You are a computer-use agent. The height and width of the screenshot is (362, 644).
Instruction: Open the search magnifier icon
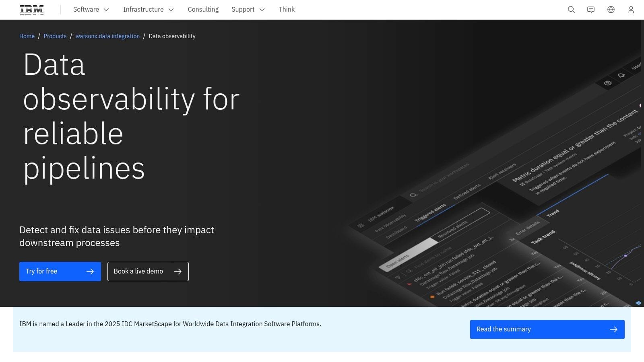[x=571, y=10]
